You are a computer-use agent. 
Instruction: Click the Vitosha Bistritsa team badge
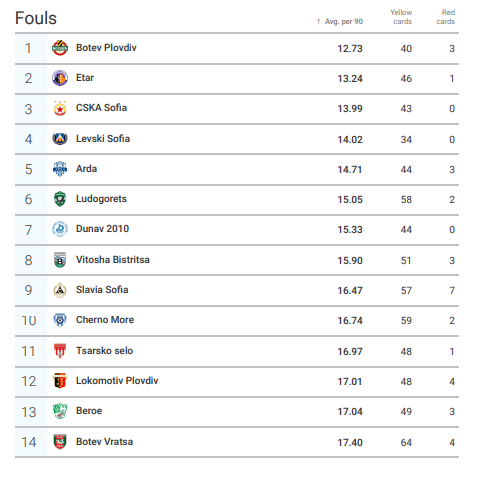tap(60, 260)
